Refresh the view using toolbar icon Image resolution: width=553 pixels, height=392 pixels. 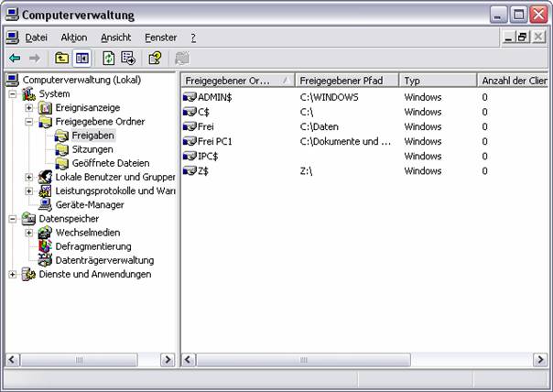click(x=108, y=59)
